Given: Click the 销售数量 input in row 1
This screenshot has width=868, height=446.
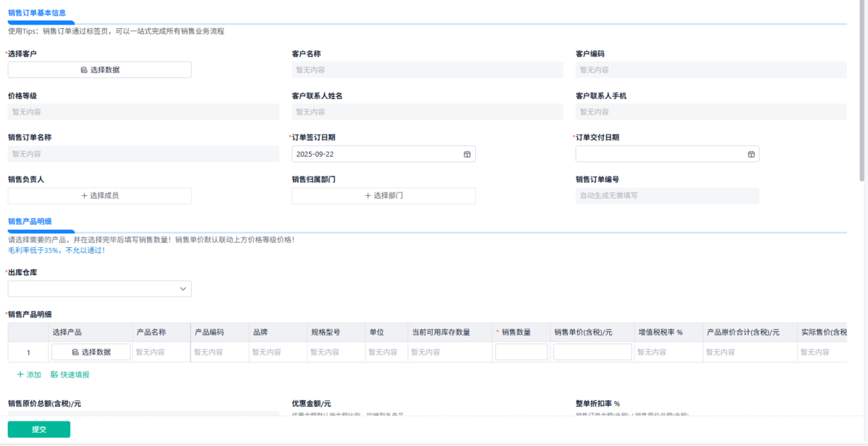Looking at the screenshot, I should (x=521, y=352).
